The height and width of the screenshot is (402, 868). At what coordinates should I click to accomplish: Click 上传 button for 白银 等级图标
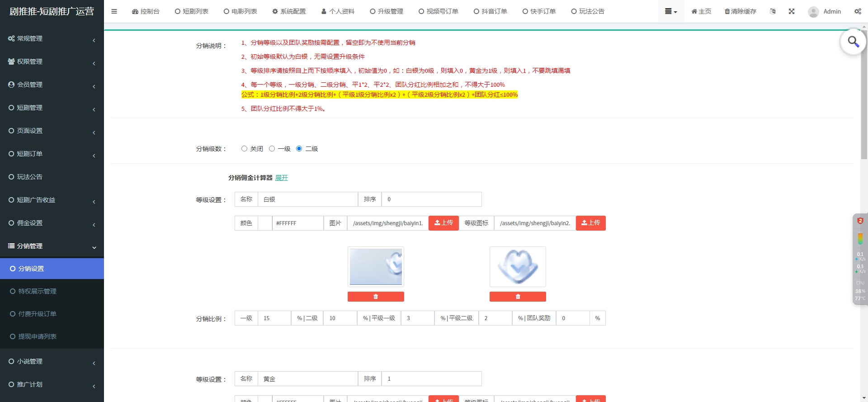(590, 223)
